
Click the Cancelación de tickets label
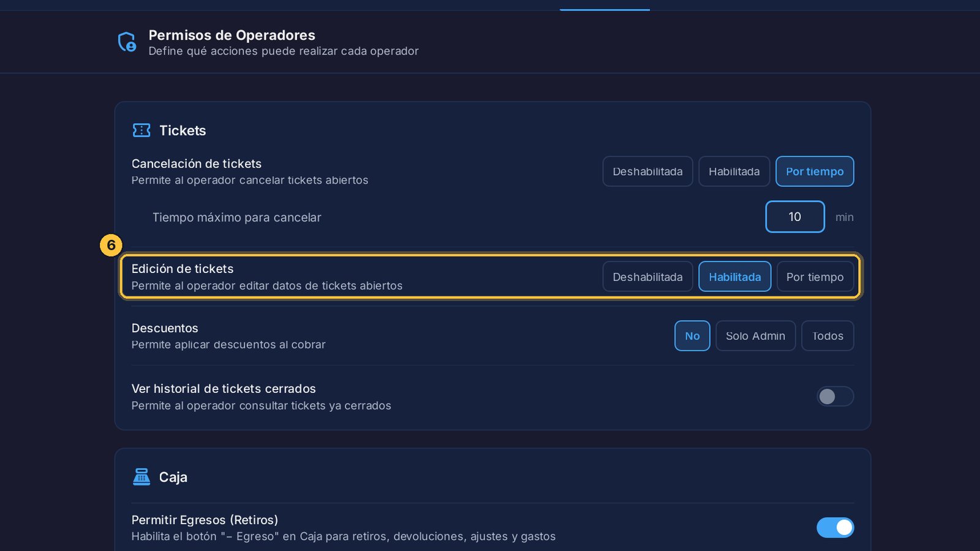point(197,163)
